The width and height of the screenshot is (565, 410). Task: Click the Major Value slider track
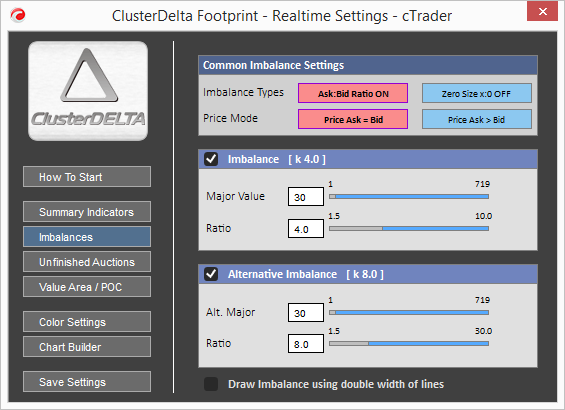[409, 197]
